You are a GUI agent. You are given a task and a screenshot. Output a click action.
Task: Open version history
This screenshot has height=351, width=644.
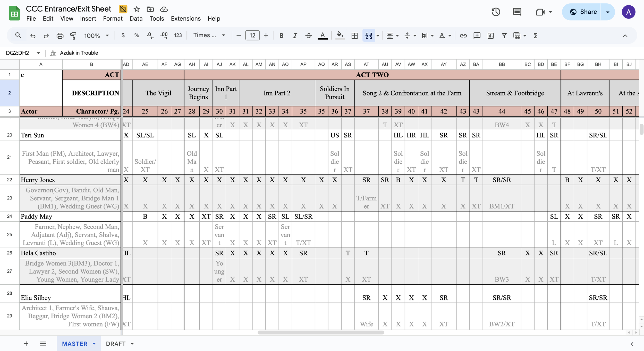(x=496, y=12)
